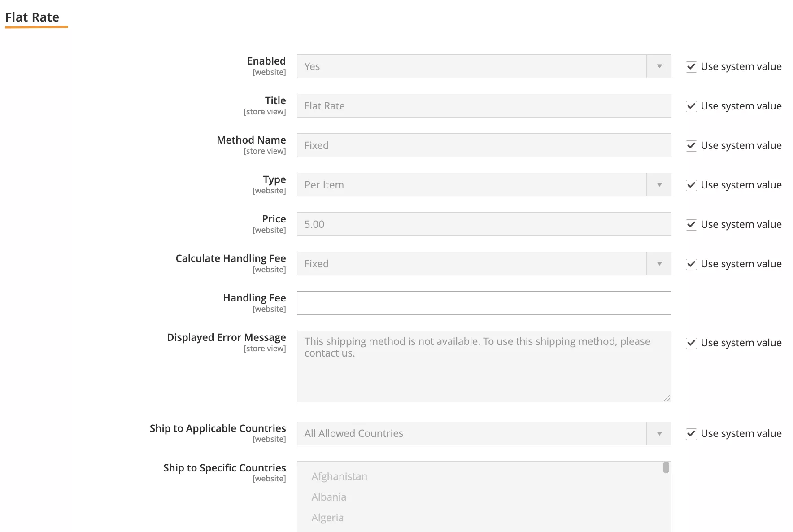Click the Price field showing 5.00

click(484, 224)
